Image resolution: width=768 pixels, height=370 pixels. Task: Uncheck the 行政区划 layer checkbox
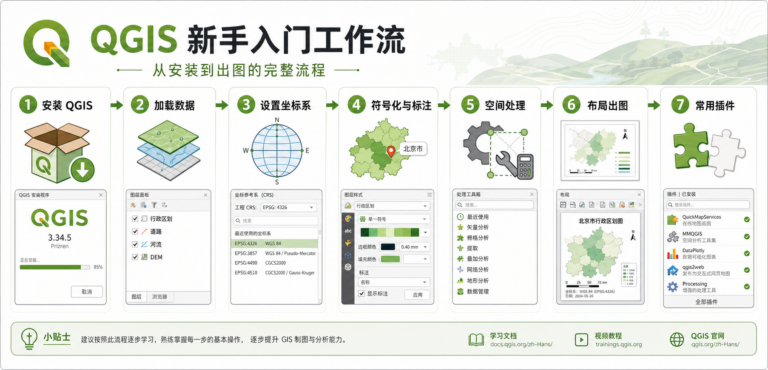tap(135, 219)
